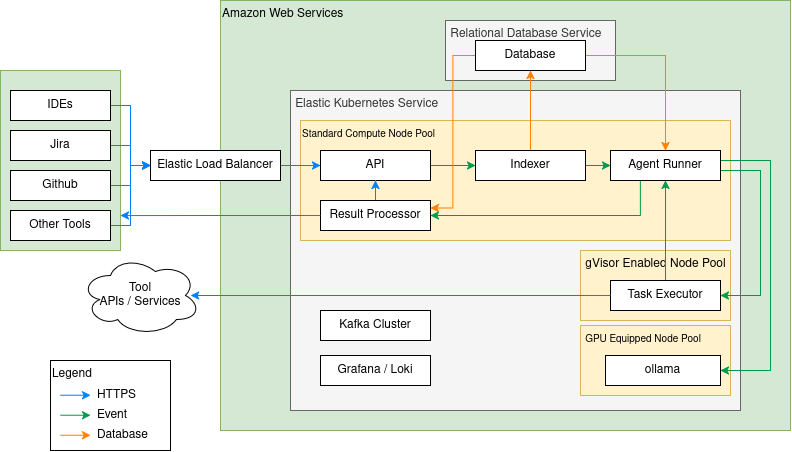This screenshot has height=452, width=792.
Task: Click the IDEs box
Action: pos(59,105)
